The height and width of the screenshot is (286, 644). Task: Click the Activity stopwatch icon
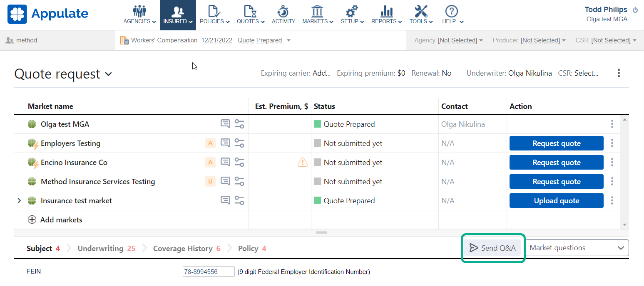click(x=283, y=12)
